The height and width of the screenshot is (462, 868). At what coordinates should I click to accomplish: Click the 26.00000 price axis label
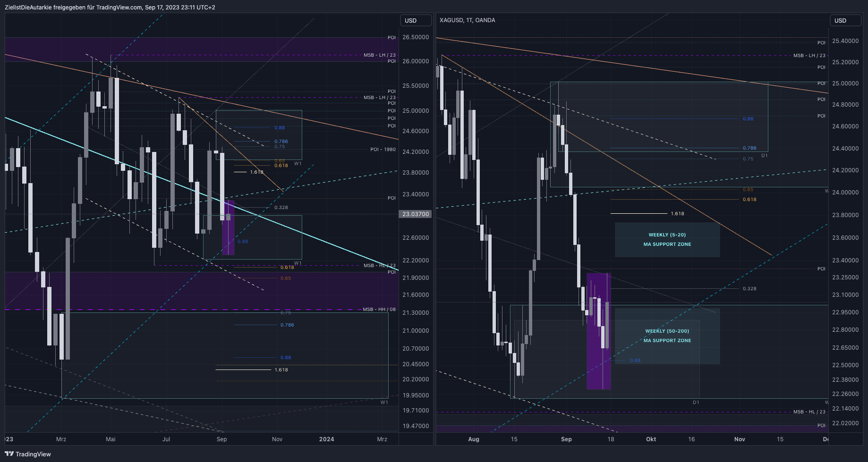pyautogui.click(x=416, y=61)
